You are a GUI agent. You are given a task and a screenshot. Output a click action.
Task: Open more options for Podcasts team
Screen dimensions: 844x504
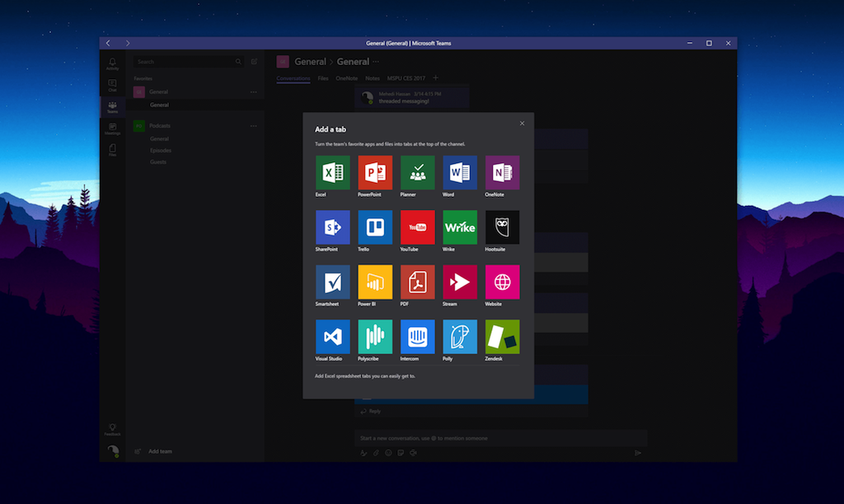coord(253,126)
